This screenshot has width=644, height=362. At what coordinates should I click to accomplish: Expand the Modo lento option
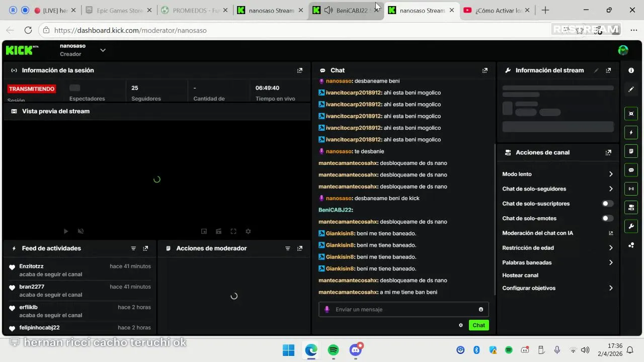coord(557,174)
